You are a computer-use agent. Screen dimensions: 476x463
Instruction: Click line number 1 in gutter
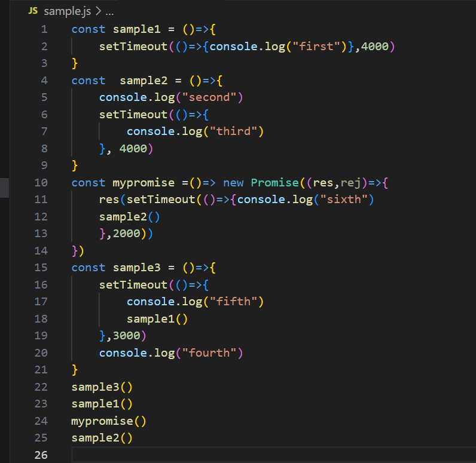[x=44, y=29]
